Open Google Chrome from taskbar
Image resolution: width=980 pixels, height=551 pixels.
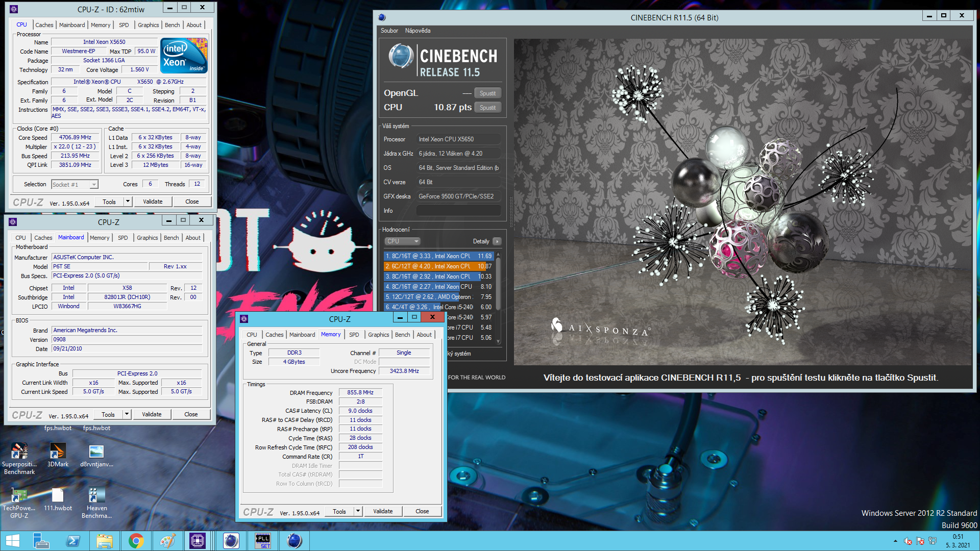(136, 541)
